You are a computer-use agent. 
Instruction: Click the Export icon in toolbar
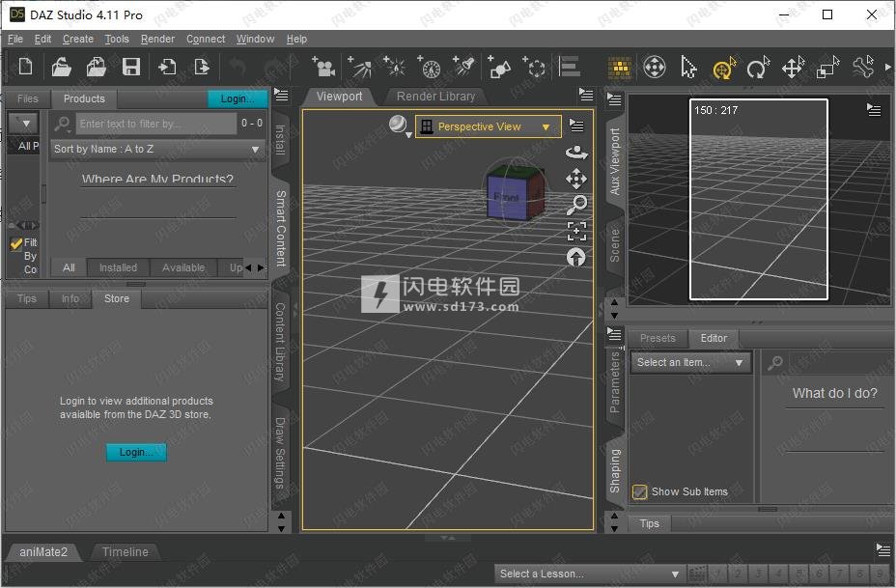point(202,67)
